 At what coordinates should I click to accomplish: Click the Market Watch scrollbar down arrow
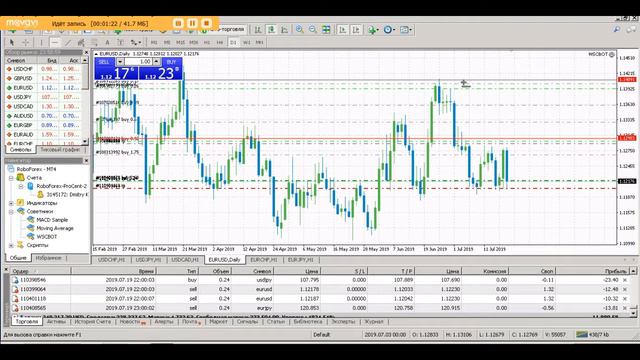[x=85, y=141]
